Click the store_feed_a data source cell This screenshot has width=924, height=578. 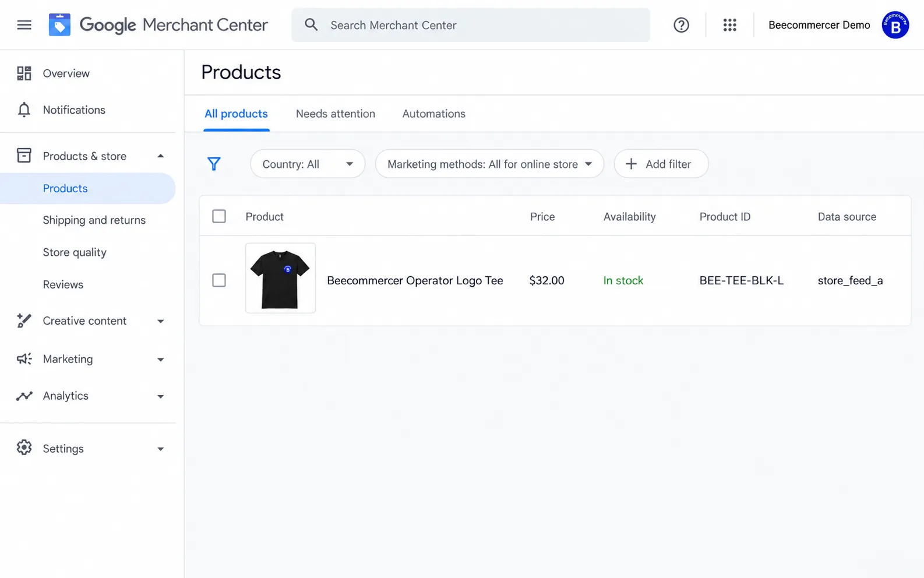point(850,280)
